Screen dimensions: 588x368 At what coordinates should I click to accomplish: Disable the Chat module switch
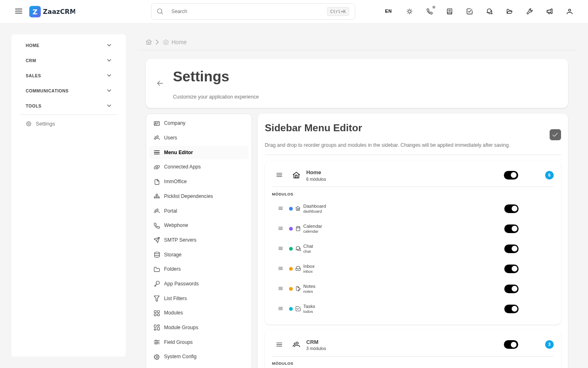tap(511, 249)
